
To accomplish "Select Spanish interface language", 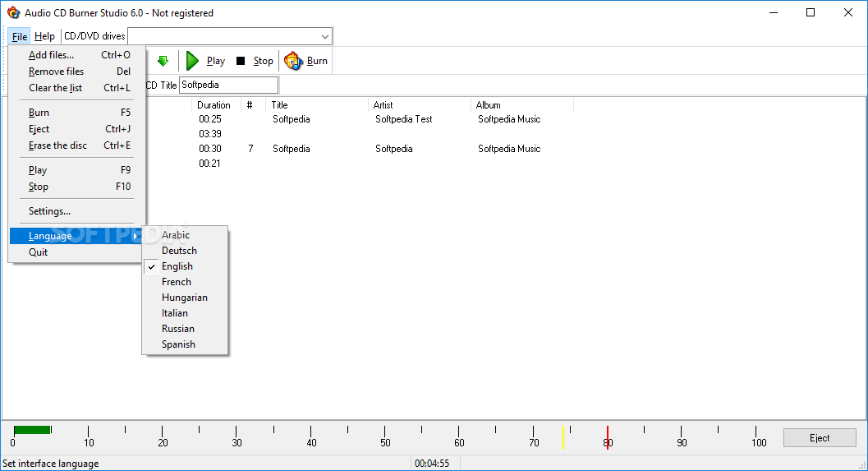I will (x=185, y=344).
